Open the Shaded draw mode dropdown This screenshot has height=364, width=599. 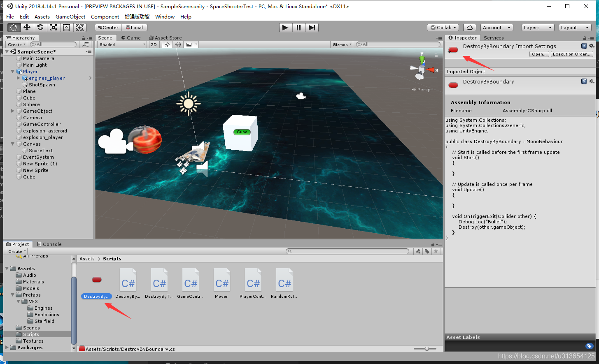pyautogui.click(x=122, y=44)
